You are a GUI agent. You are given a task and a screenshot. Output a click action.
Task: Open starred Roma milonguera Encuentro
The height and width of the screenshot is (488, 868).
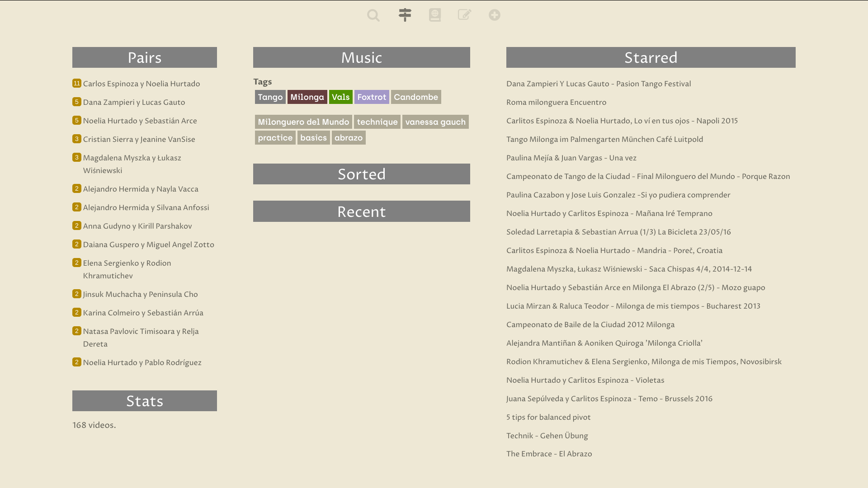(557, 103)
